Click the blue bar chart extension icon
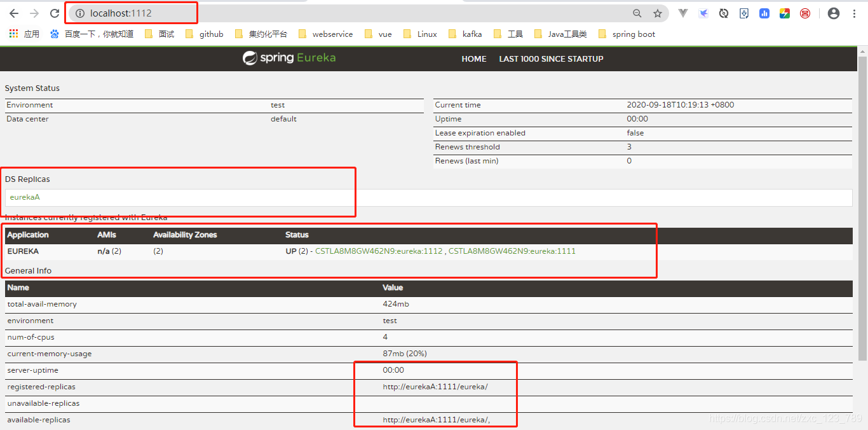The height and width of the screenshot is (430, 868). coord(764,13)
